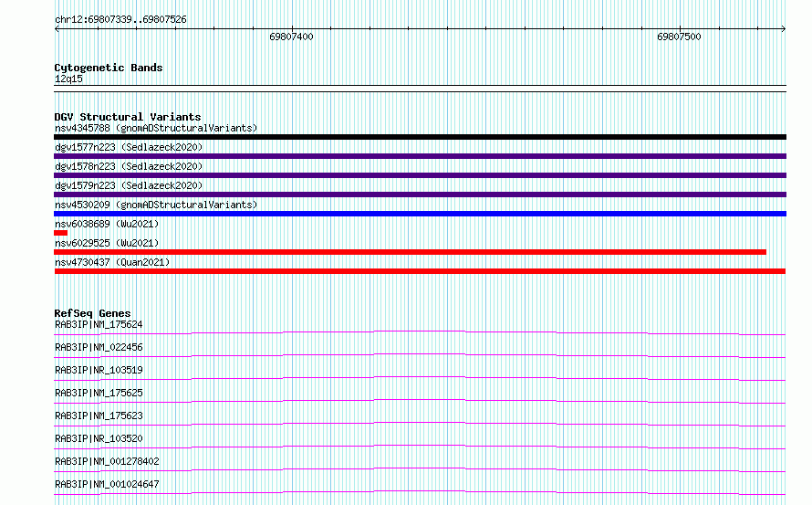Click ruler position label 69807500
Viewport: 812px width, 505px height.
(679, 37)
